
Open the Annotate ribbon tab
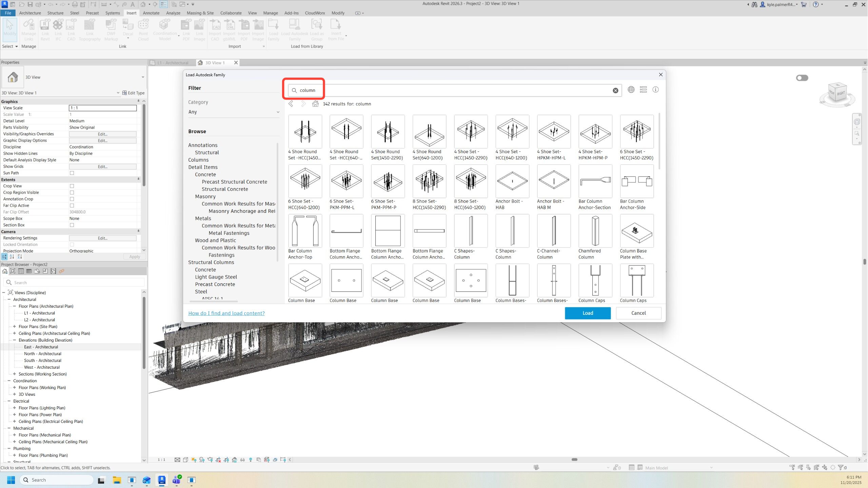151,13
